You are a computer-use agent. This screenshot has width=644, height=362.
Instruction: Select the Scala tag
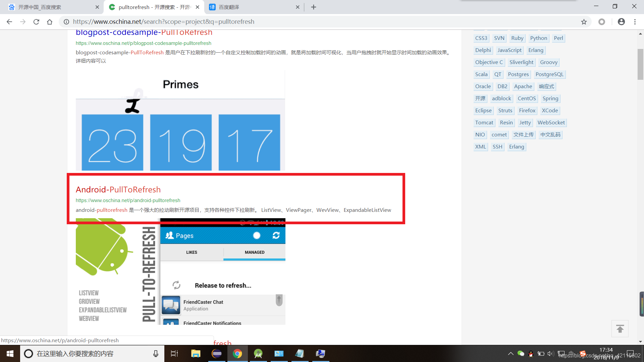(481, 74)
